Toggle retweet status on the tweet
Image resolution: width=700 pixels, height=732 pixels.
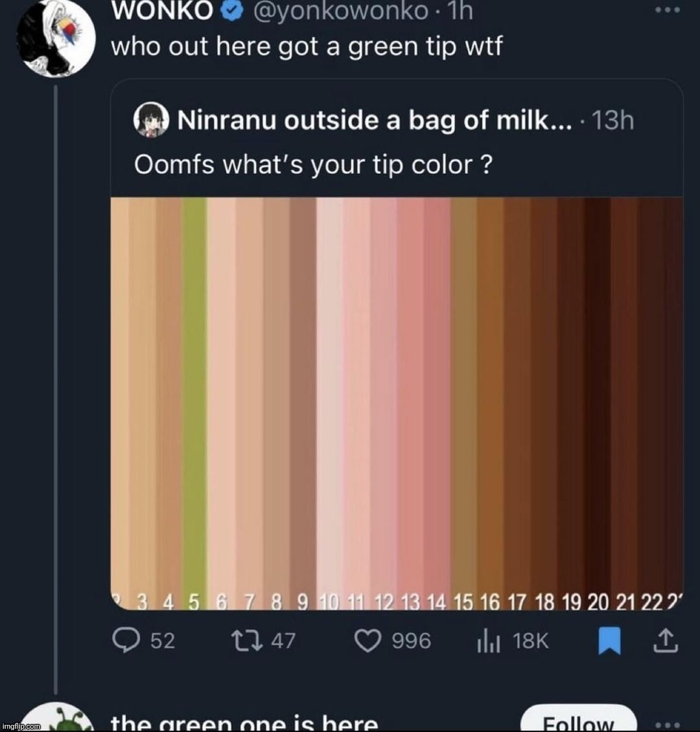tap(246, 641)
